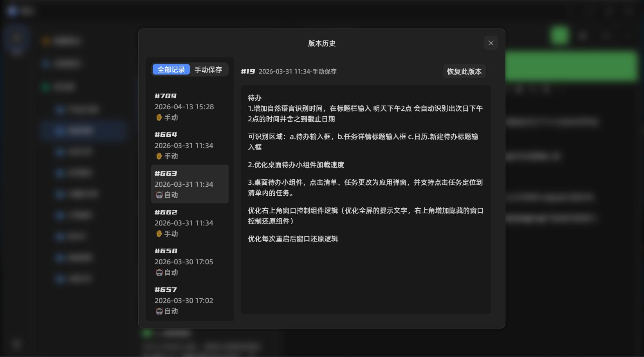This screenshot has width=644, height=357.
Task: Switch to the 全部记录 tab
Action: tap(171, 70)
